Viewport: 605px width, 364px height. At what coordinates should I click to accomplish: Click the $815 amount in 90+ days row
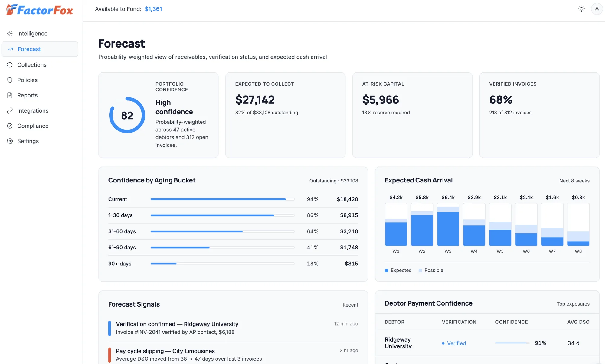351,264
